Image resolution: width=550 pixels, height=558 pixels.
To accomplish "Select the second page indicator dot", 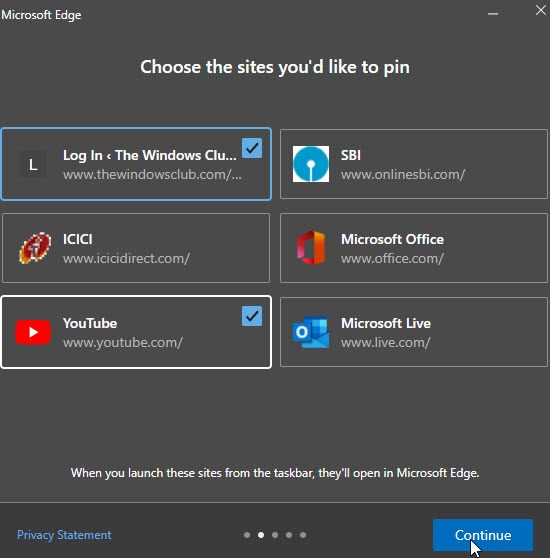I will [x=261, y=535].
